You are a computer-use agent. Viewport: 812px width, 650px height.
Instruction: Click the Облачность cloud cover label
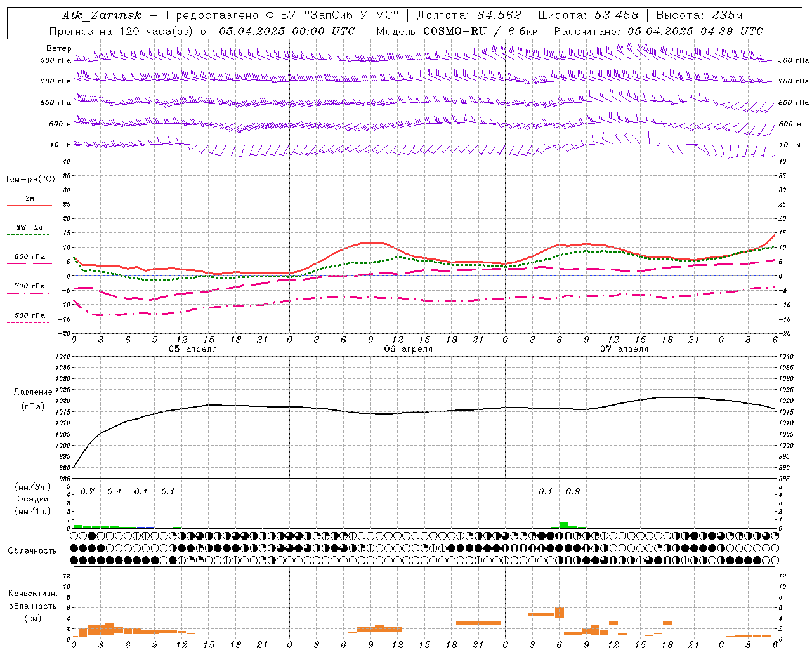click(x=32, y=551)
